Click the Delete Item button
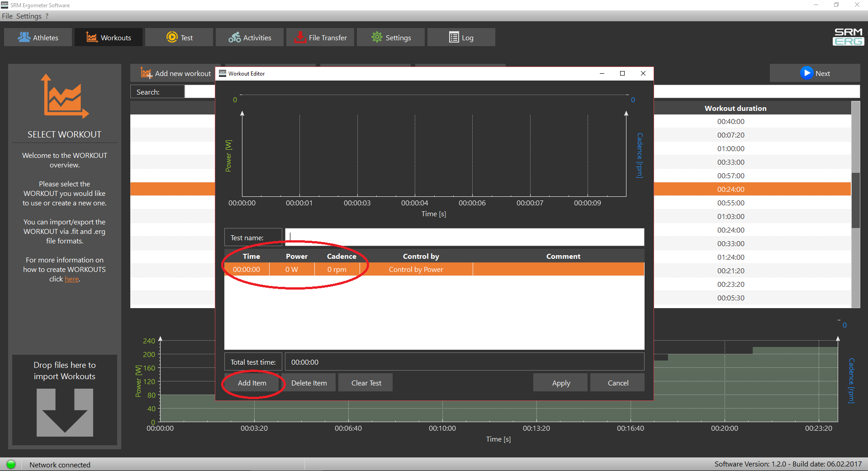Image resolution: width=868 pixels, height=471 pixels. (309, 383)
